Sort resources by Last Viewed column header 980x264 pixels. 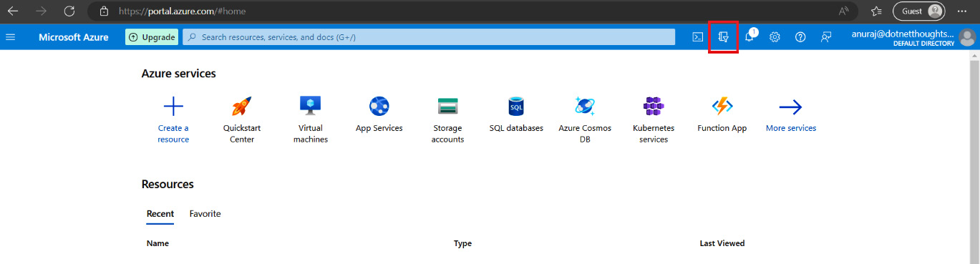722,243
